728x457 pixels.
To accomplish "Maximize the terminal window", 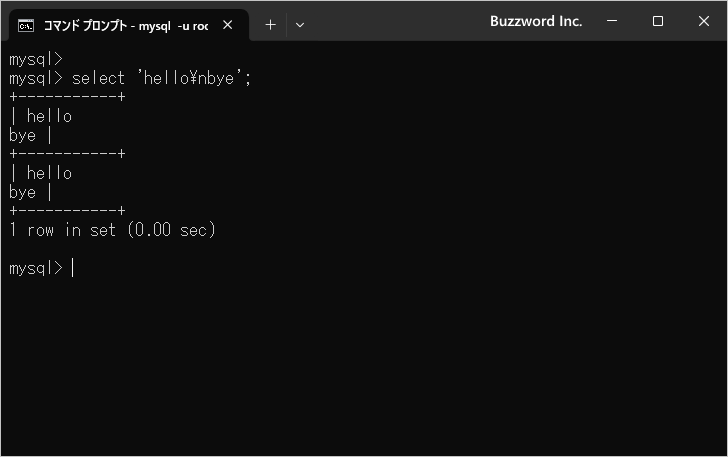I will (x=658, y=21).
